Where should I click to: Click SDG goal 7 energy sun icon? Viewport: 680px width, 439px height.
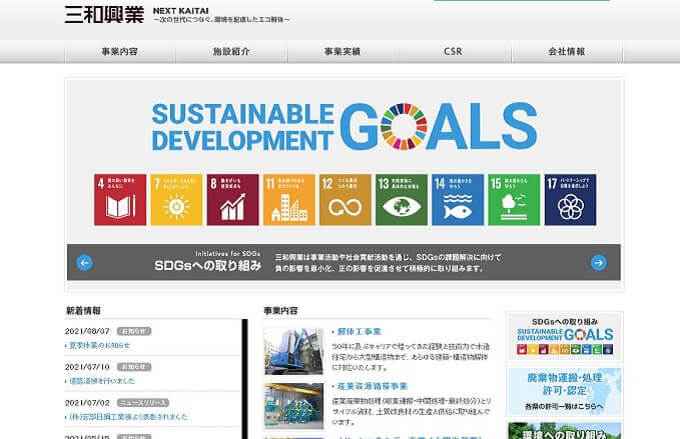point(177,200)
